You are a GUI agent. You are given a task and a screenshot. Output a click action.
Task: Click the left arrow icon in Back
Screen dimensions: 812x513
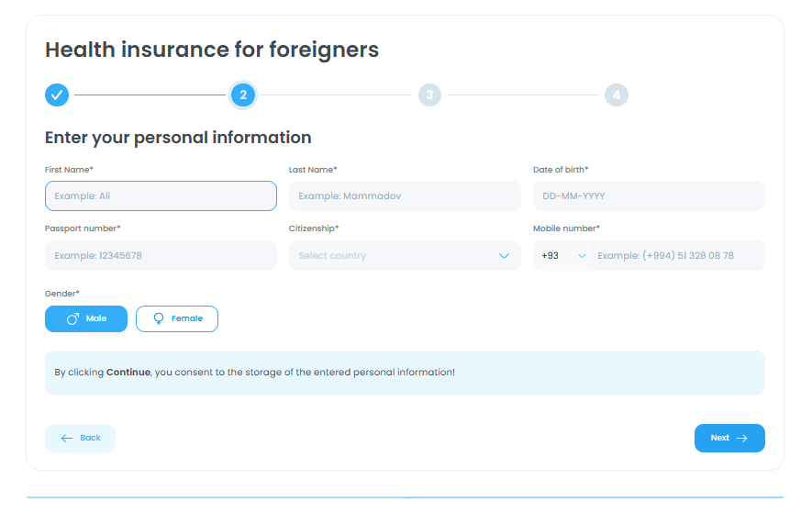(x=67, y=438)
